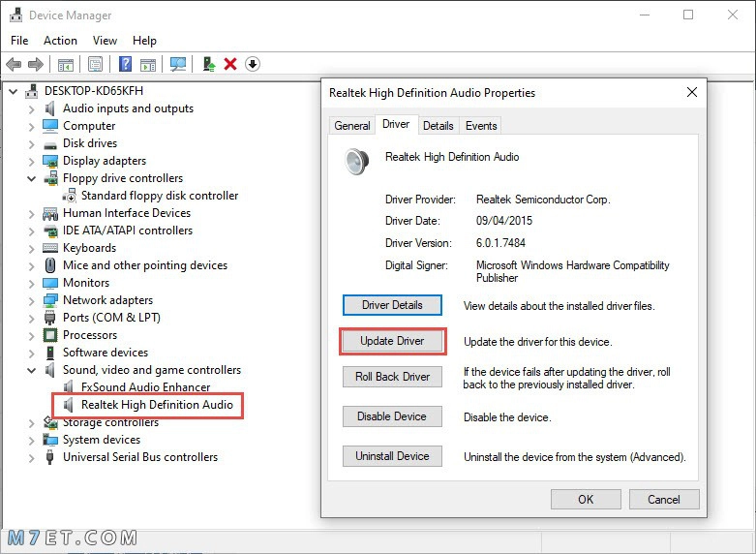Click driver version 6.0.1.7484 text
The height and width of the screenshot is (554, 756).
(500, 243)
